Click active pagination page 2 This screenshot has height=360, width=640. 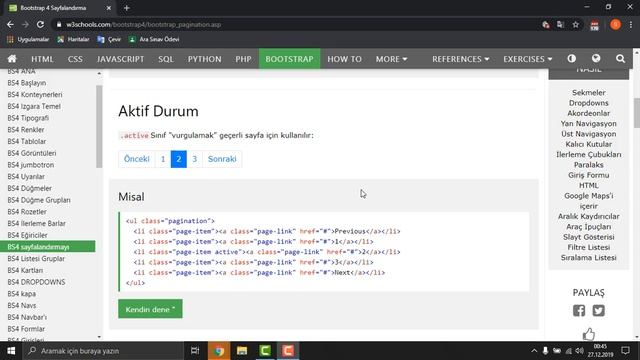pyautogui.click(x=179, y=159)
